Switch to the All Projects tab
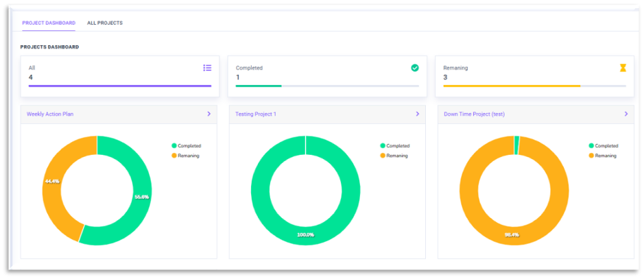The image size is (644, 279). [x=105, y=23]
